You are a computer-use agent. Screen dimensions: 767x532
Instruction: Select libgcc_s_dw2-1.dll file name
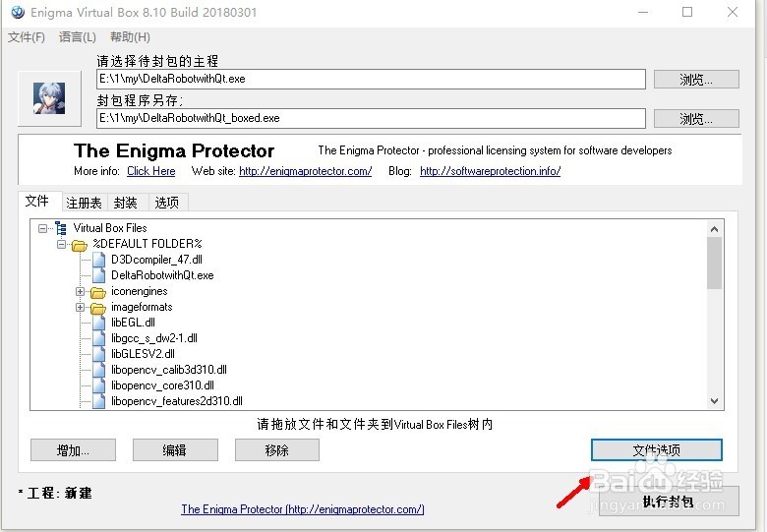tap(154, 338)
